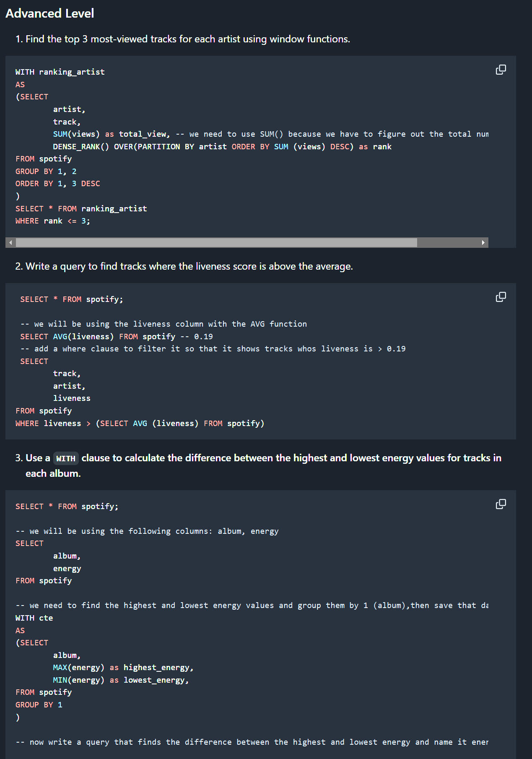This screenshot has height=759, width=532.
Task: Click the "WITH ranking_artist" line
Action: click(x=60, y=72)
